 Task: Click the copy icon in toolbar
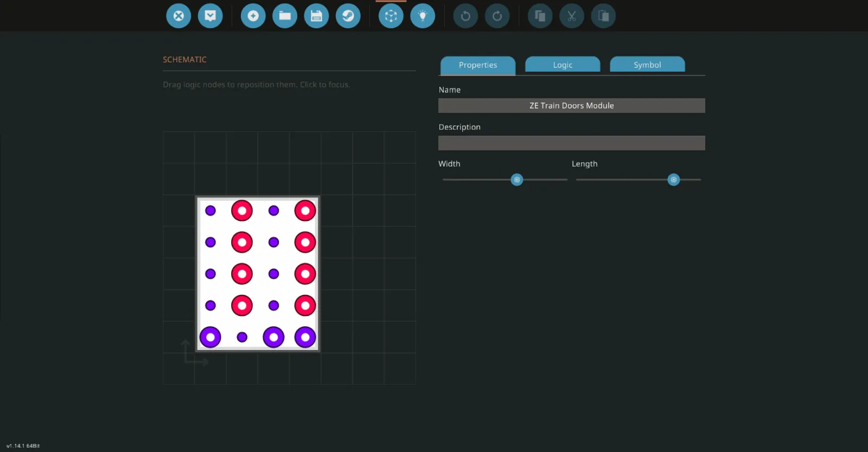[540, 16]
